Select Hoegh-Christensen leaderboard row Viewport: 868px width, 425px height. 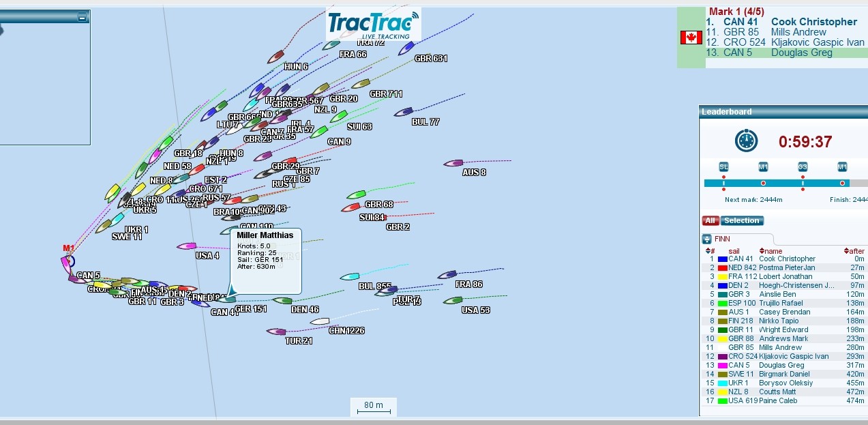(x=783, y=286)
